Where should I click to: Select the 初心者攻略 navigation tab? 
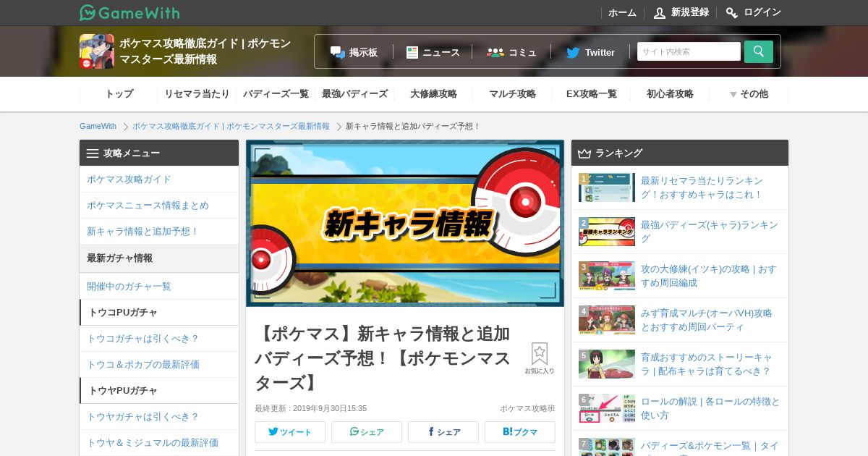pos(670,94)
